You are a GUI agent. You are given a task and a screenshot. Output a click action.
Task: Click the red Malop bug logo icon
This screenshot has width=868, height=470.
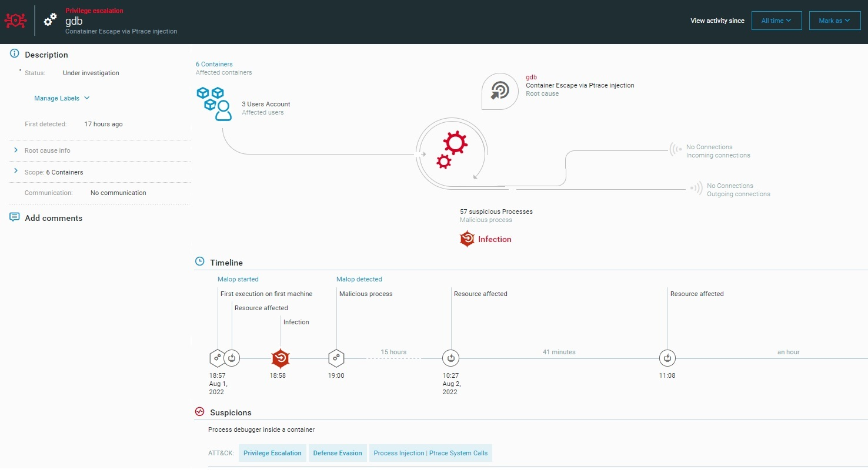coord(15,21)
